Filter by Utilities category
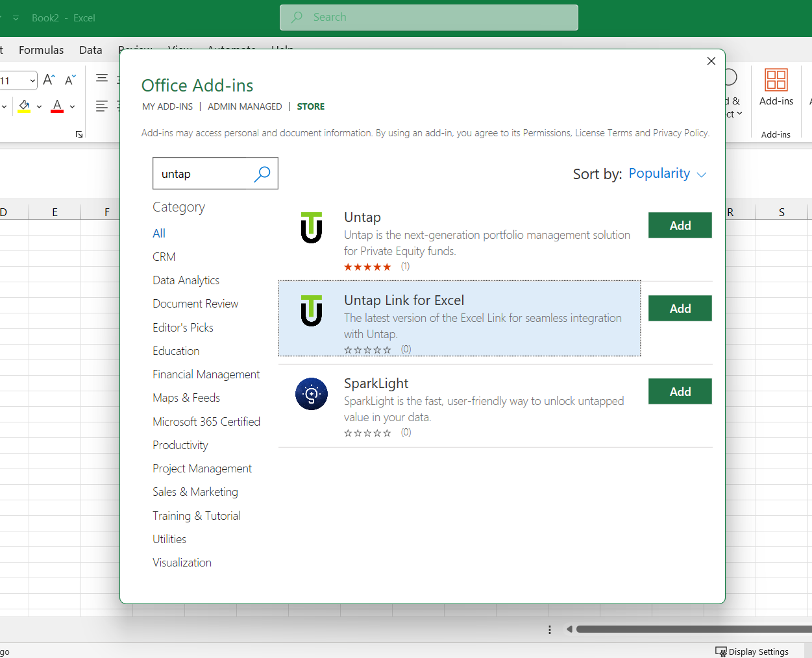Screen dimensions: 812x658 pos(169,539)
